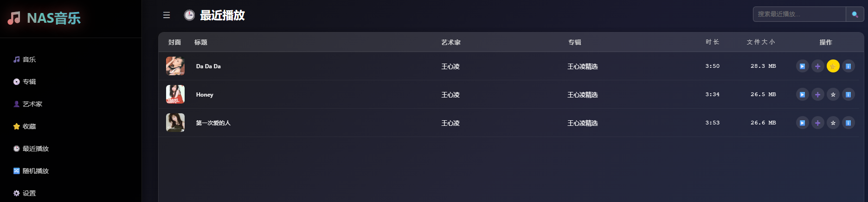Toggle the hamburger sidebar menu
Screen dimensions: 868x202
[167, 15]
